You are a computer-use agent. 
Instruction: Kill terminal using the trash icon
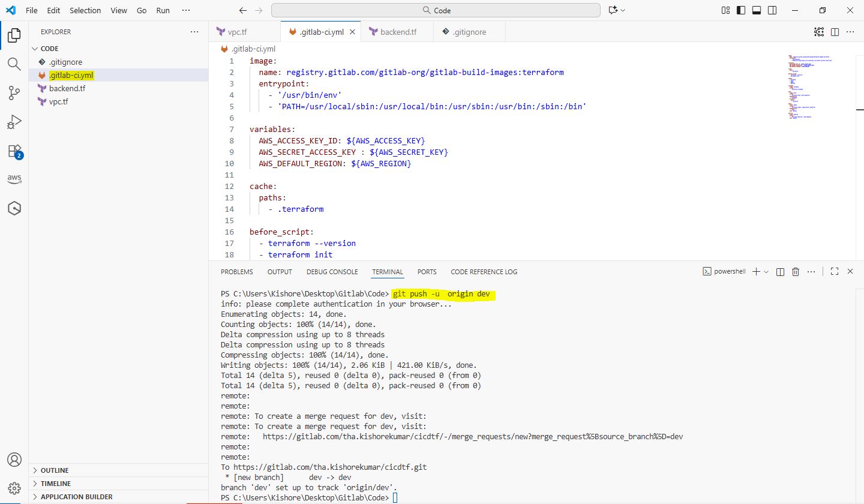[x=796, y=272]
